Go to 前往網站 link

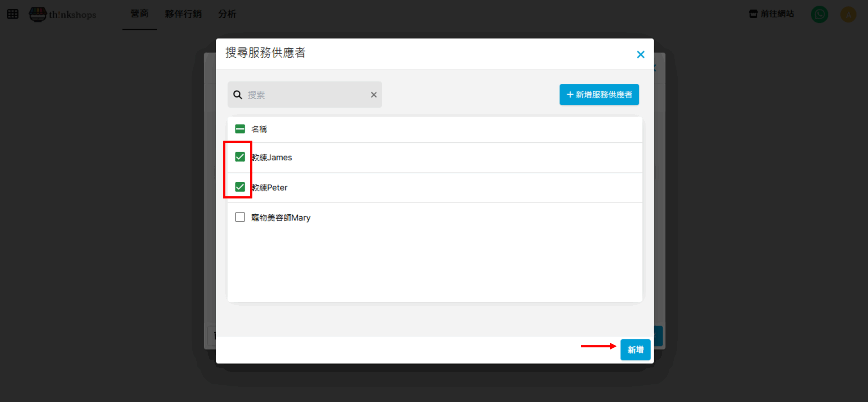tap(777, 14)
